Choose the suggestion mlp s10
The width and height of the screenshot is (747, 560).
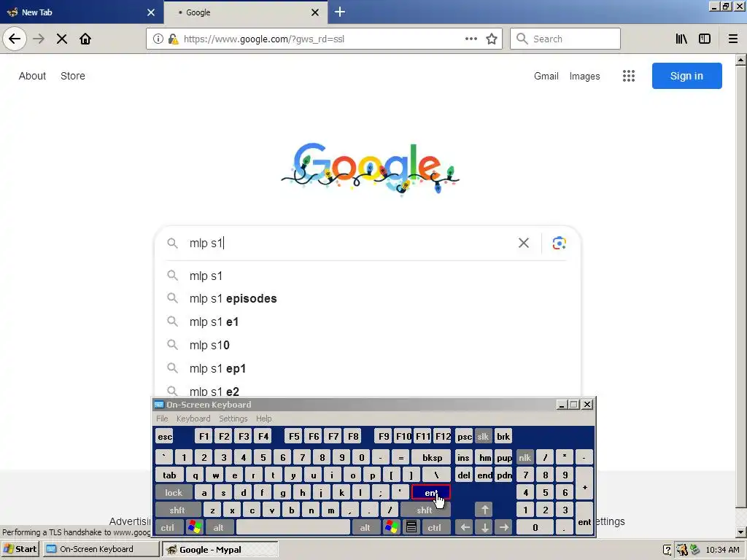click(367, 345)
